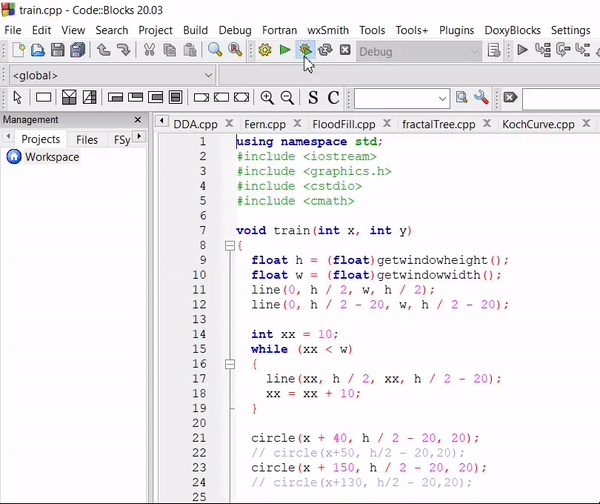Open Find with magnifier icon

(x=215, y=50)
